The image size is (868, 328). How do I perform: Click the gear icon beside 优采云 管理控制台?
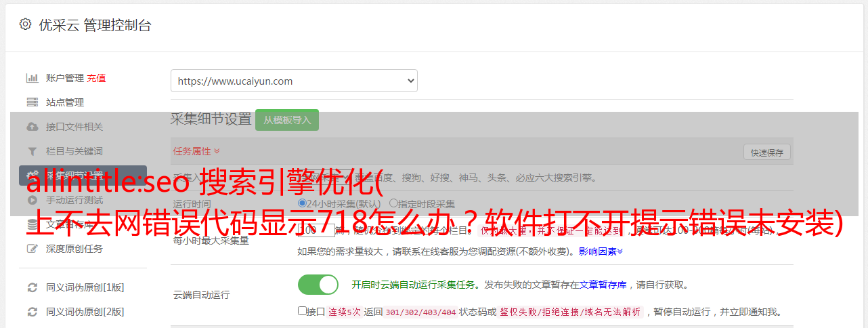[25, 24]
